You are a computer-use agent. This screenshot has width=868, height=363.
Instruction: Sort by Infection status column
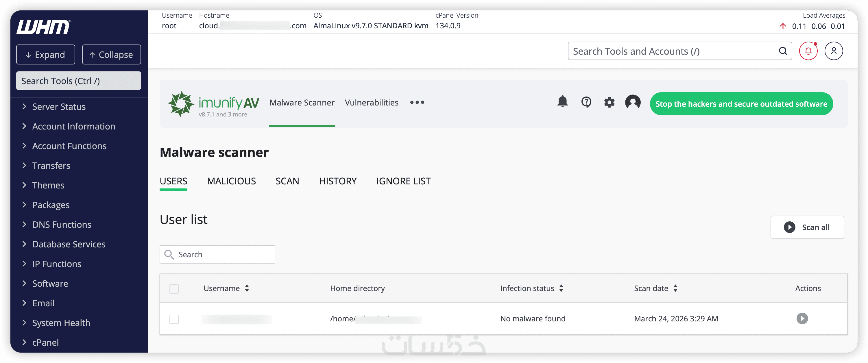pos(561,288)
